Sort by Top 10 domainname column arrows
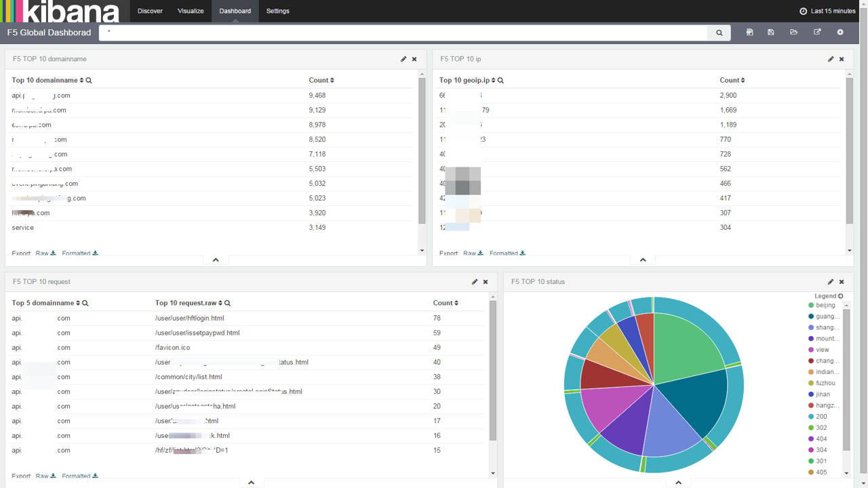Viewport: 868px width, 488px height. click(x=81, y=80)
